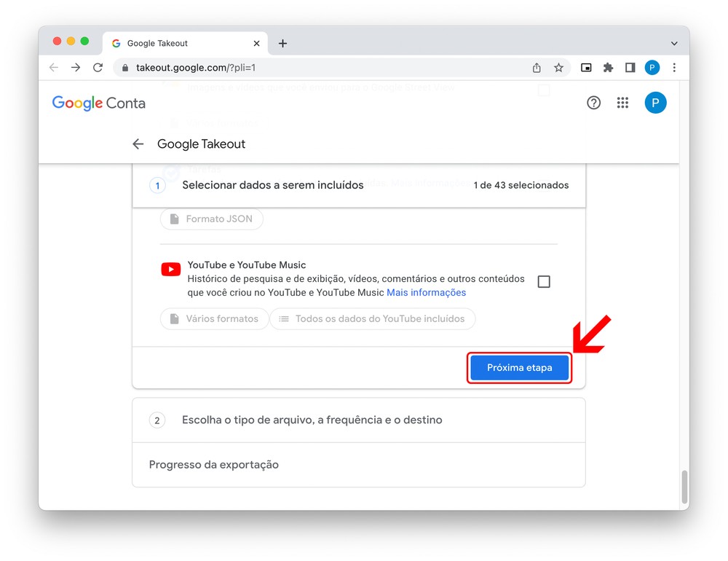Expand the tab search chevron
The image size is (728, 561).
(674, 44)
